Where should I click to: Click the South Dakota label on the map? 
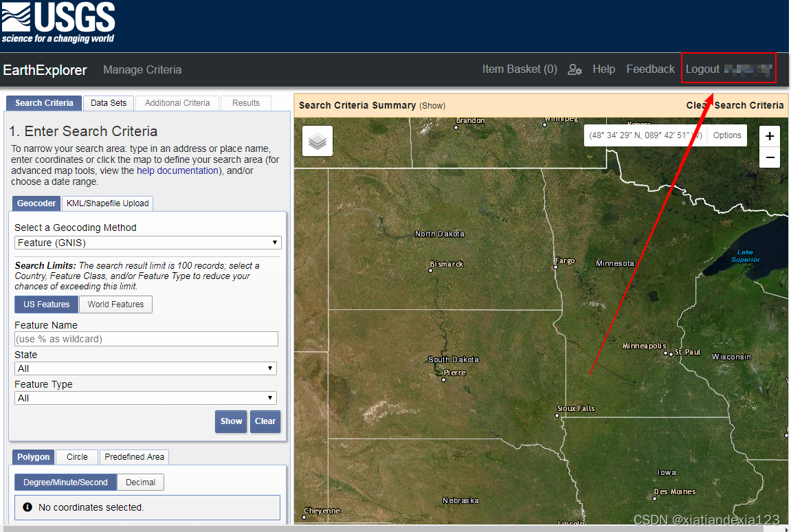(453, 359)
